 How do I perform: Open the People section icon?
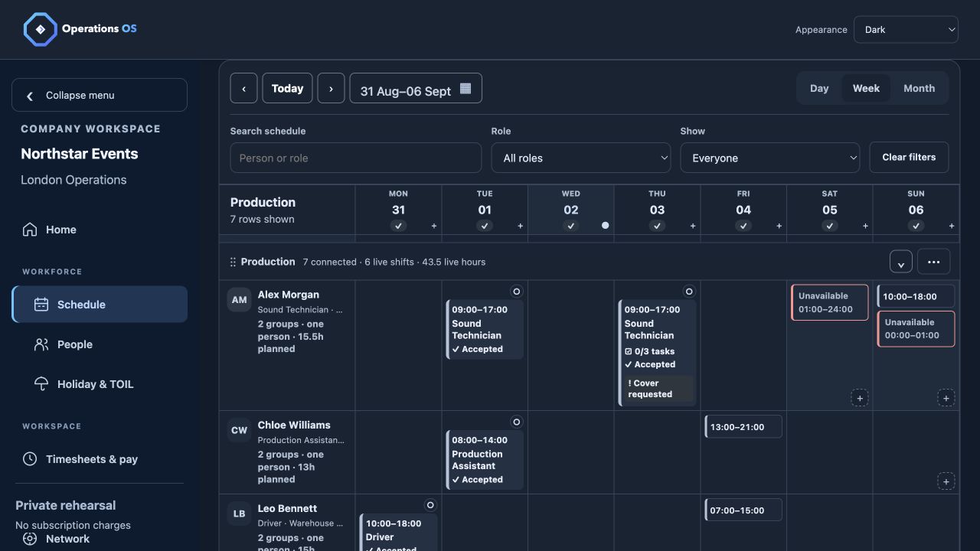[41, 344]
